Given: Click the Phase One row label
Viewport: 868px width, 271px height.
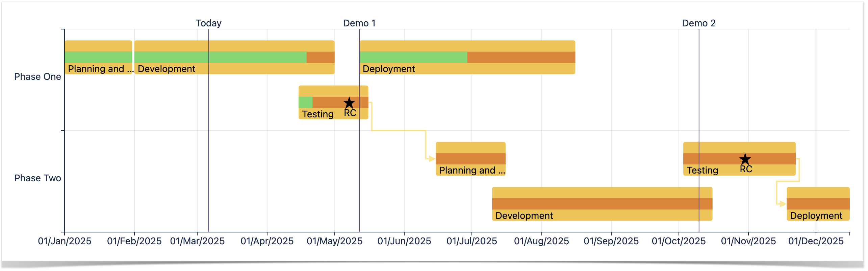Looking at the screenshot, I should (37, 77).
